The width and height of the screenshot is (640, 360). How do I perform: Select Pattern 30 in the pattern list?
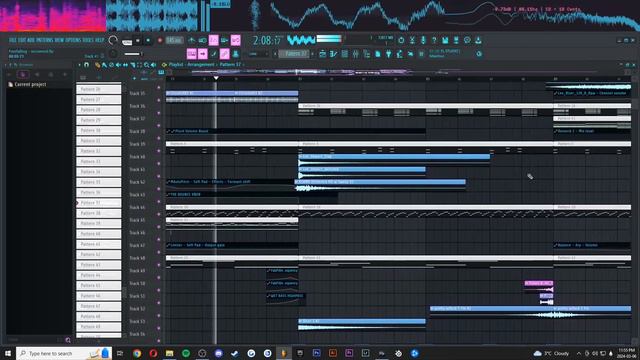[98, 130]
